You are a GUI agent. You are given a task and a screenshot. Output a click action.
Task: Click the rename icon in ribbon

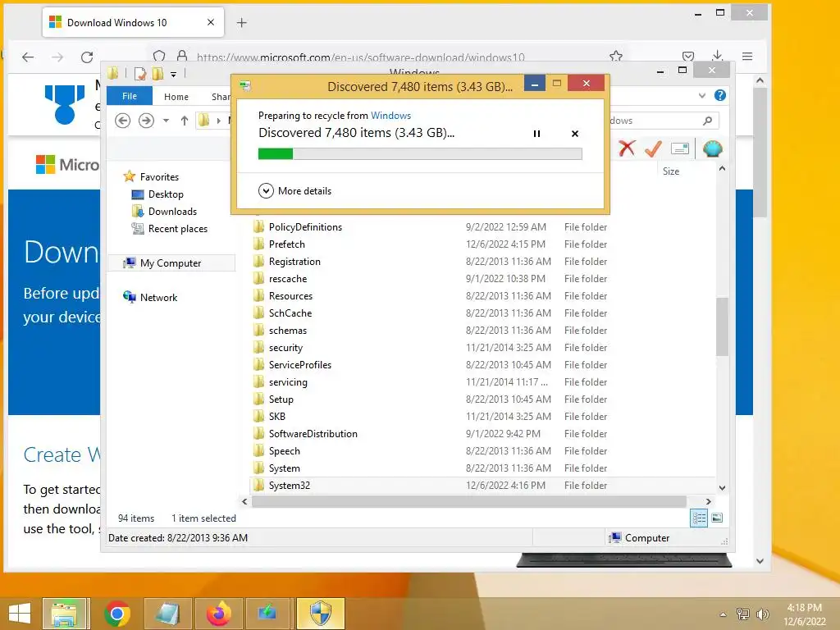(680, 148)
